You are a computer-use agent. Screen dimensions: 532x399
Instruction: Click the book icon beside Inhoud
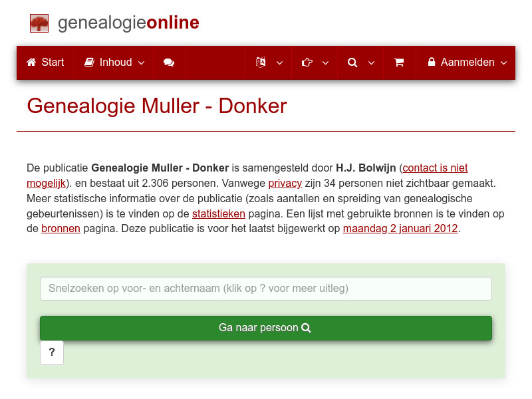pos(89,62)
